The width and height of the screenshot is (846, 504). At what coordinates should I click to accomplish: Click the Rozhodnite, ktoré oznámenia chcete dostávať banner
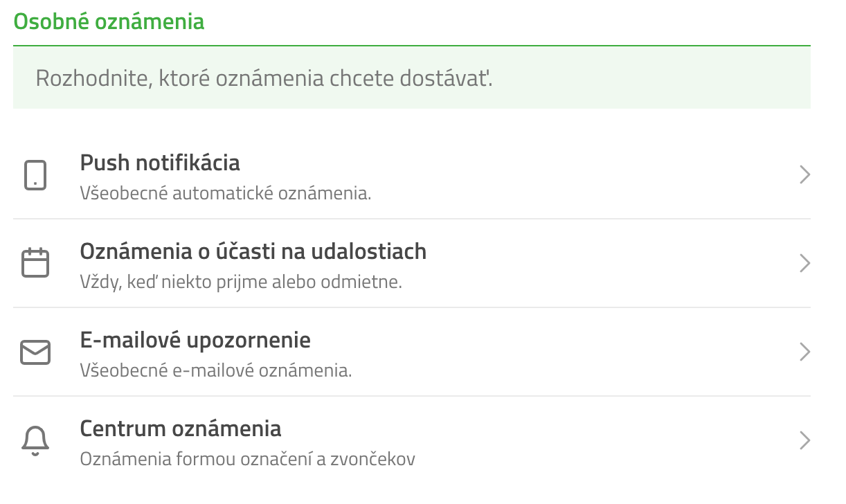pyautogui.click(x=411, y=78)
